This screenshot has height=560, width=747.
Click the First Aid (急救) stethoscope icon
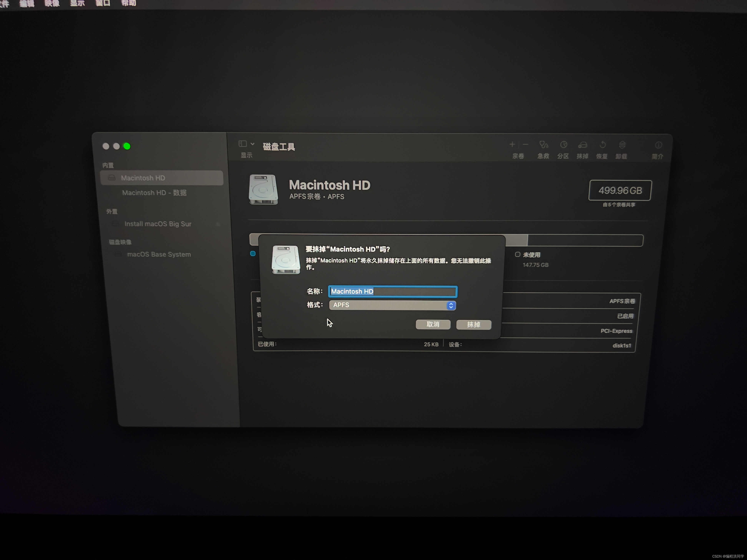pos(543,145)
